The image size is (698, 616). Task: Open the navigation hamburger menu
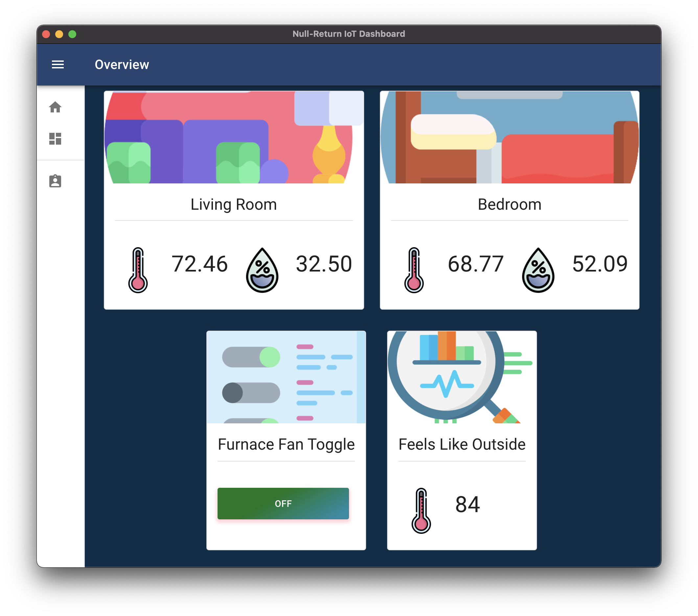pos(58,64)
